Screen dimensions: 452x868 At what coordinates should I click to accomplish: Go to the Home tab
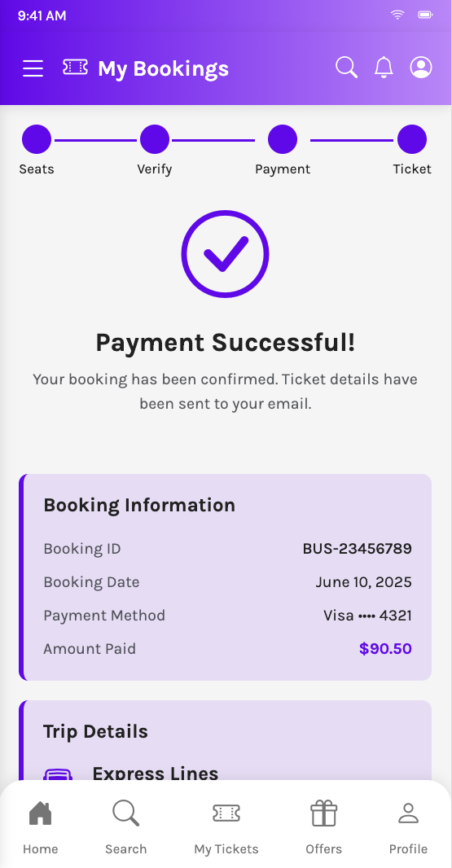tap(41, 826)
